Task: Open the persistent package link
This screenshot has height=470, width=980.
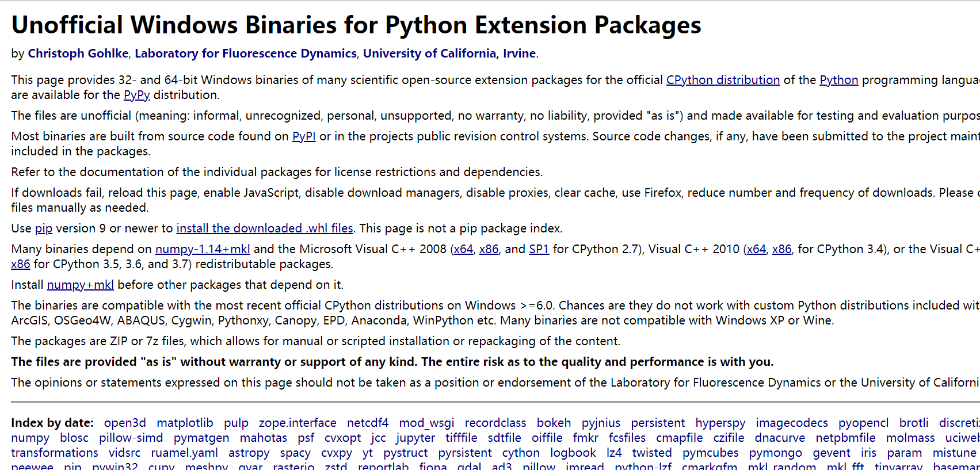Action: coord(658,423)
